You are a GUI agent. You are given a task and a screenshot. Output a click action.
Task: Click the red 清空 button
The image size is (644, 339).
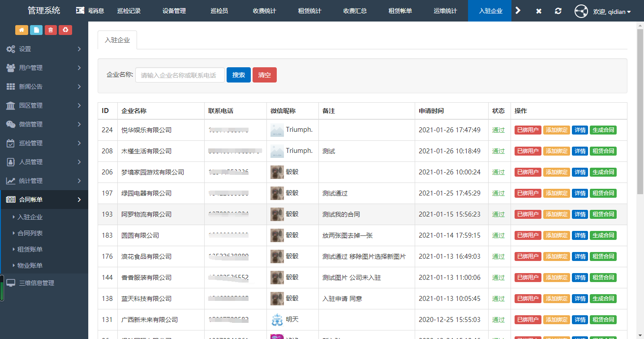point(265,75)
